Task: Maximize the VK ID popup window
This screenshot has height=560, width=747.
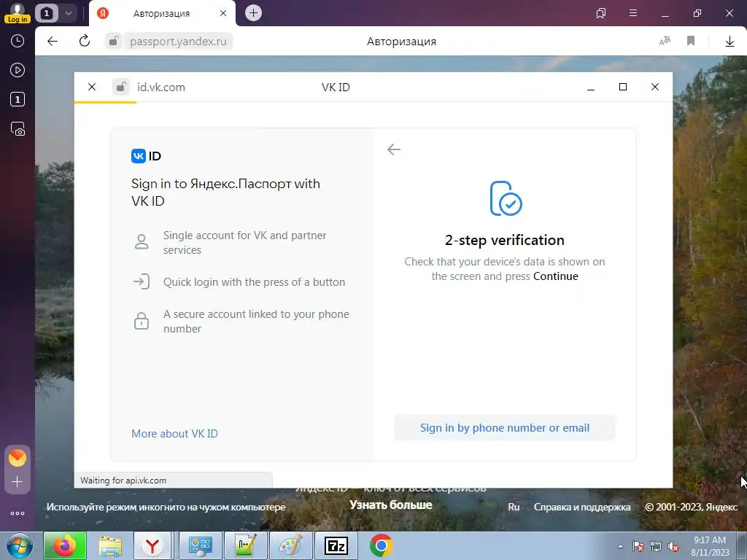Action: [623, 87]
